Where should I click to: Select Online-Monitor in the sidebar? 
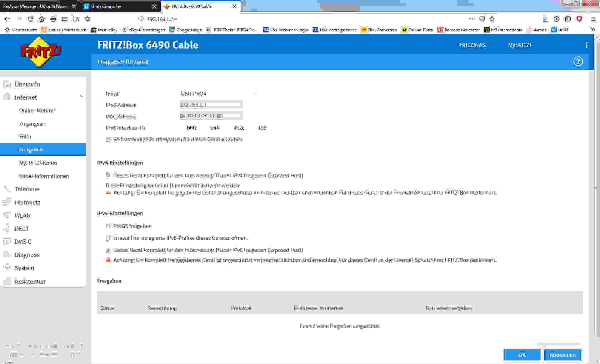point(37,111)
